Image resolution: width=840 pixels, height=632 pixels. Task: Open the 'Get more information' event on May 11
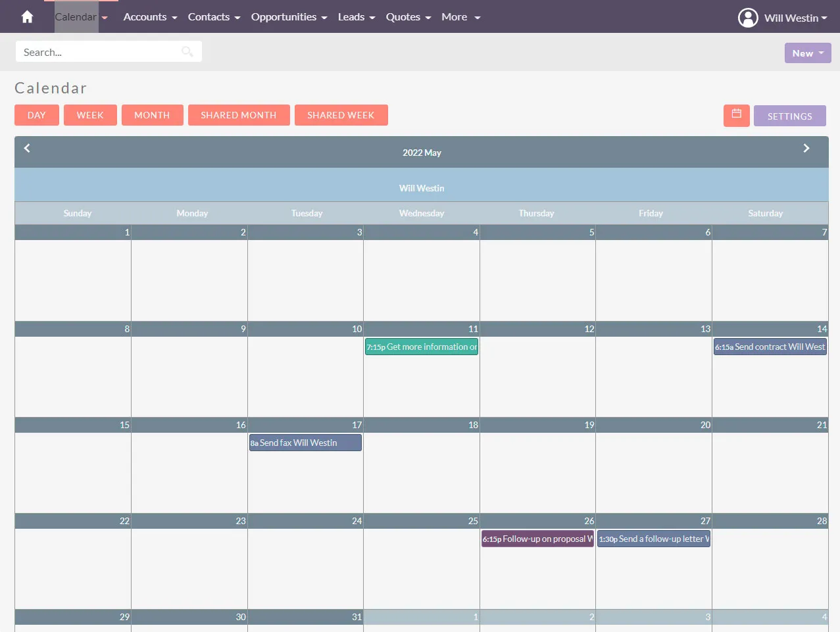point(422,347)
